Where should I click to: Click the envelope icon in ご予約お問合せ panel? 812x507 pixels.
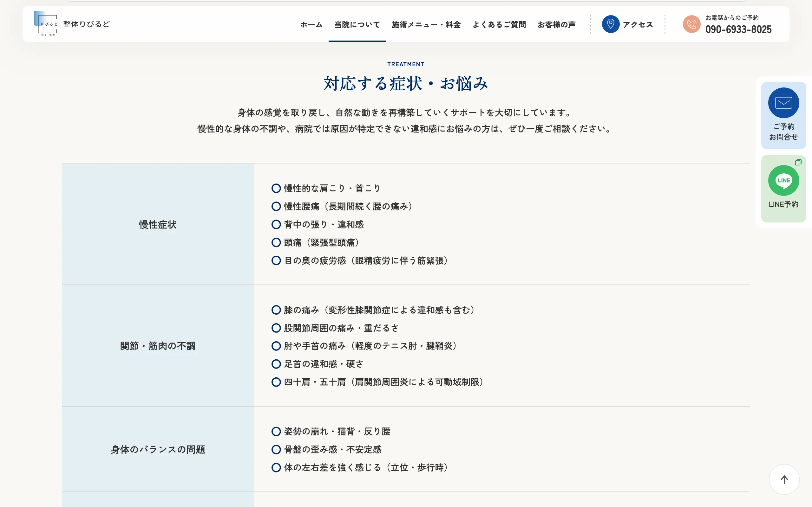pos(783,103)
